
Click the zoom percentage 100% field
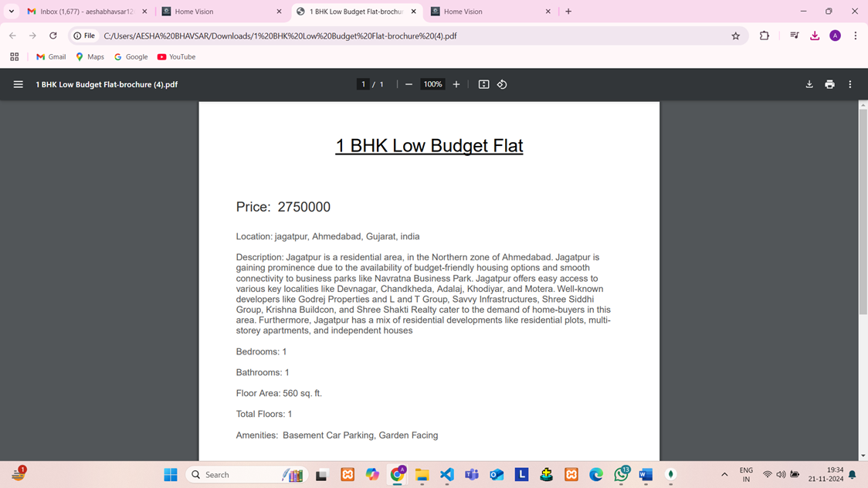[432, 84]
